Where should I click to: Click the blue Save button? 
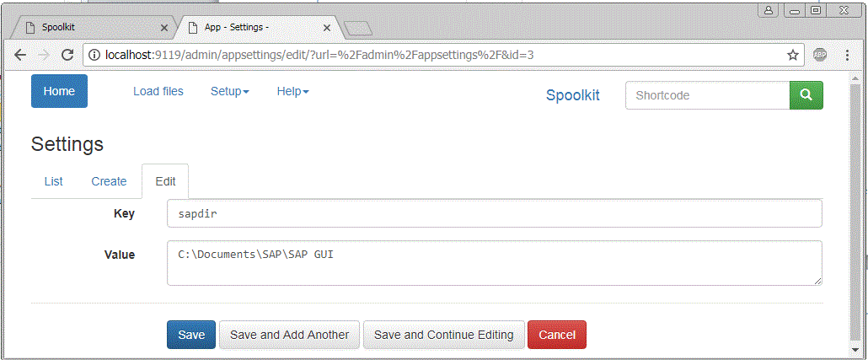[x=191, y=335]
